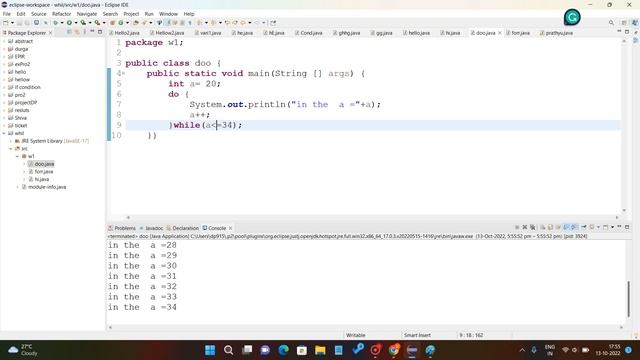Click the Run button in toolbar
This screenshot has width=640, height=360.
(x=69, y=23)
